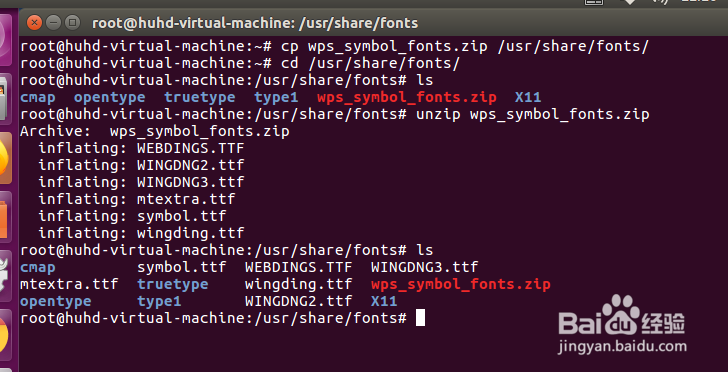Click the terminal title 'root@huhd-virtual-machine: /usr/share/fonts'
728x372 pixels.
pyautogui.click(x=255, y=23)
